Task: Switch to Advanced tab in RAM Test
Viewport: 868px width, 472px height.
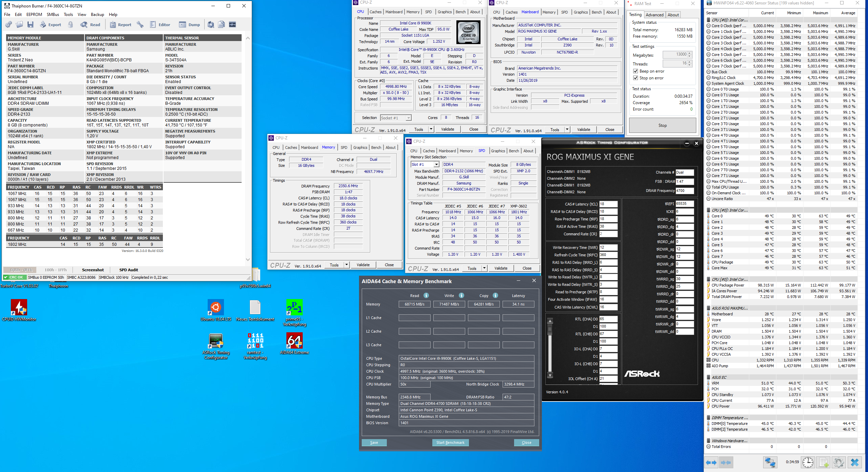Action: point(654,15)
